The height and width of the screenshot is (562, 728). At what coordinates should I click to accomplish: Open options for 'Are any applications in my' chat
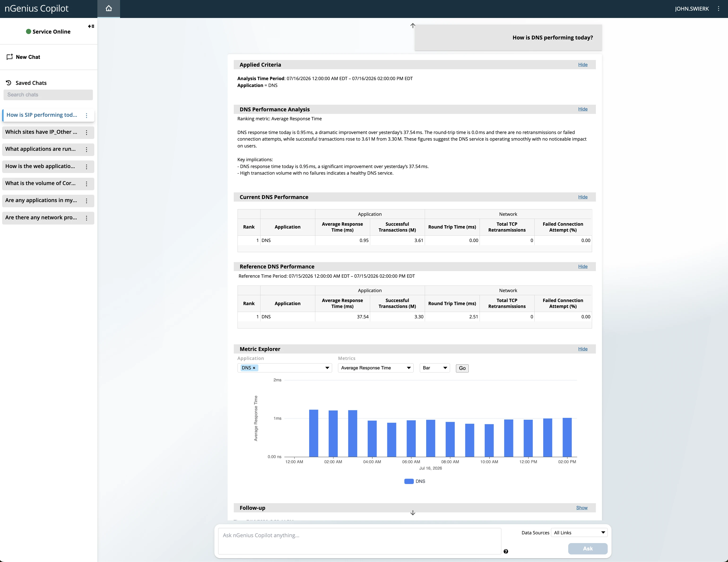click(x=87, y=201)
